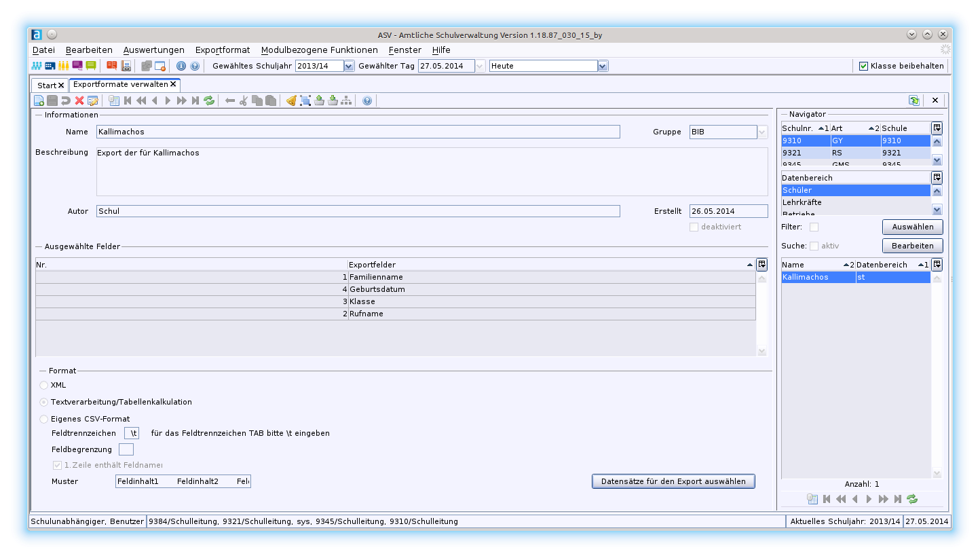980x558 pixels.
Task: Open the Auswertungen menu
Action: [x=153, y=50]
